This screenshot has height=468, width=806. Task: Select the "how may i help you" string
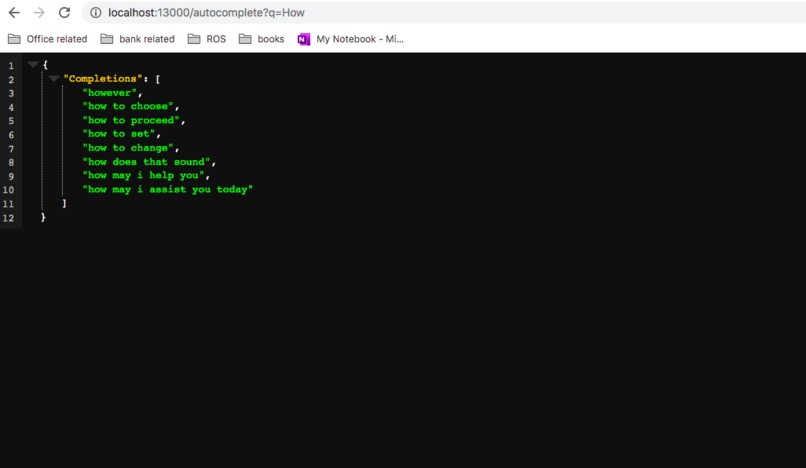[143, 175]
